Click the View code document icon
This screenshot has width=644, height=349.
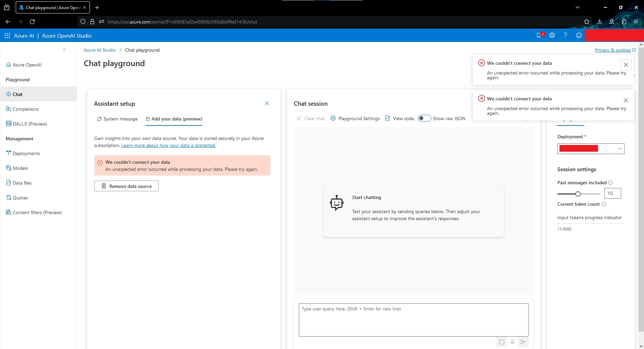pyautogui.click(x=387, y=118)
